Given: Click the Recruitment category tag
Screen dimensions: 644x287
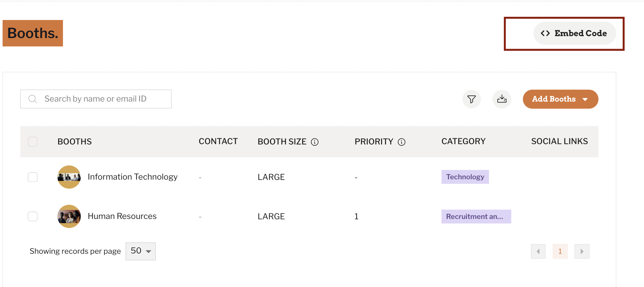Looking at the screenshot, I should coord(476,216).
